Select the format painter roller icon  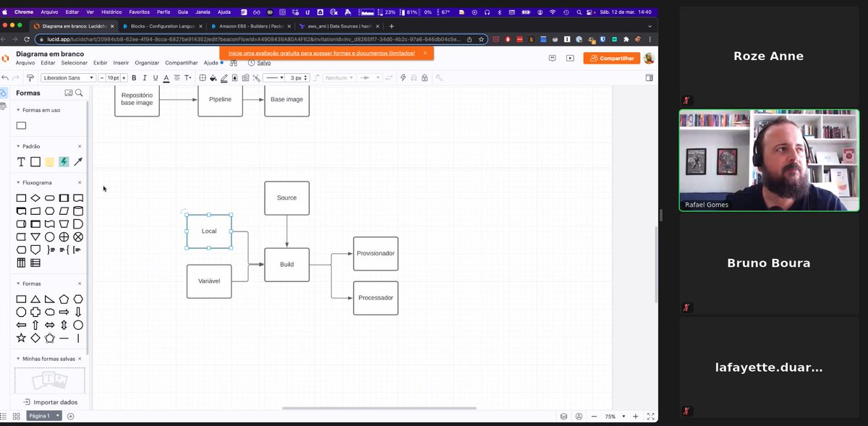(30, 77)
